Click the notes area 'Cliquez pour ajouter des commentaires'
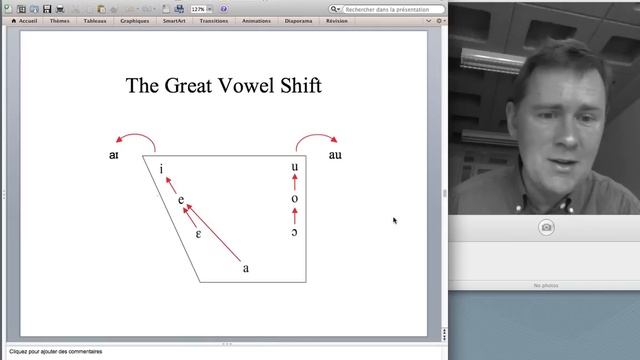Viewport: 640px width, 360px height. pos(56,351)
